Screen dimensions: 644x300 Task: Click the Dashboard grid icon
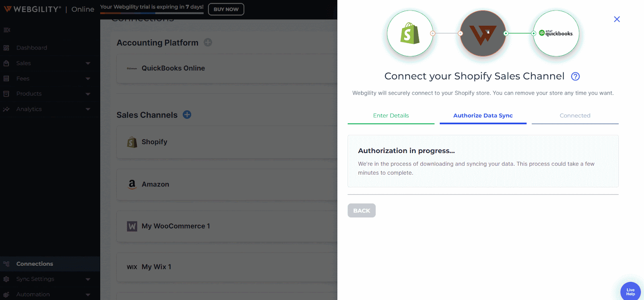(x=6, y=48)
